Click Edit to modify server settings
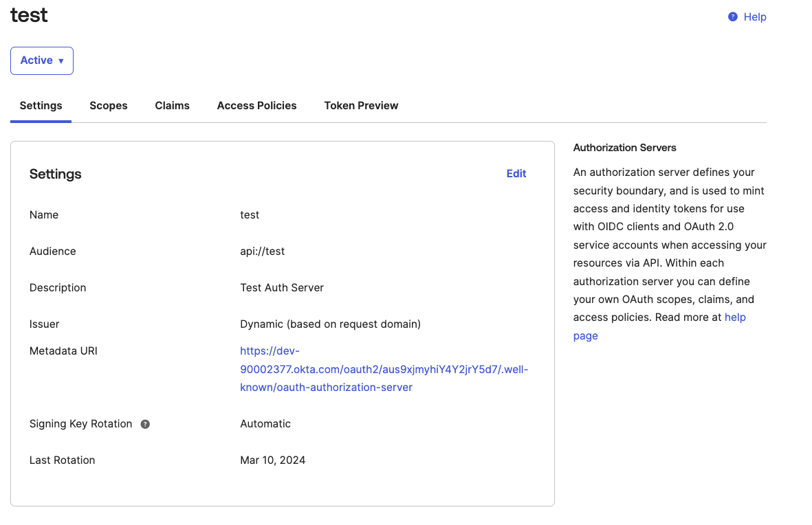This screenshot has width=812, height=525. (516, 173)
